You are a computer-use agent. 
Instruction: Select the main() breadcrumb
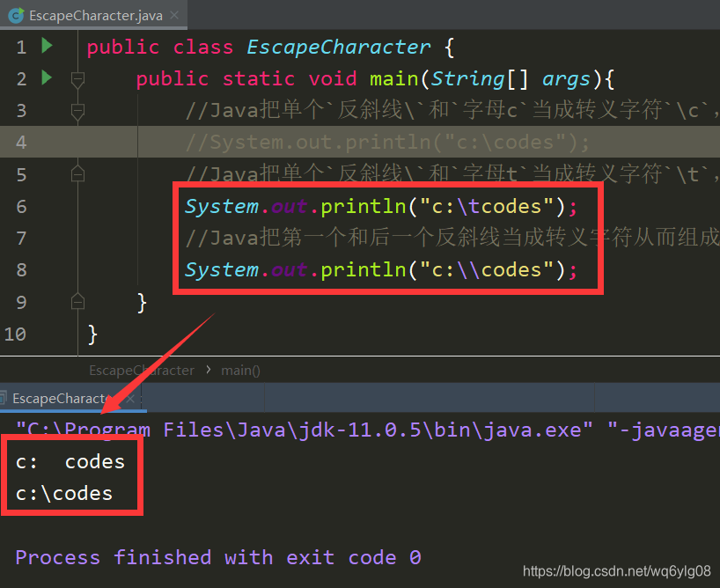(x=240, y=371)
